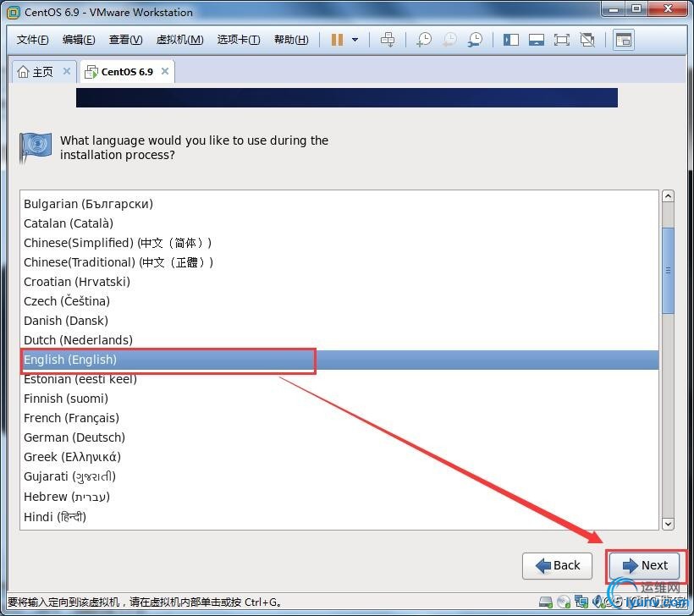
Task: Take a snapshot of this virtual machine
Action: click(x=424, y=40)
